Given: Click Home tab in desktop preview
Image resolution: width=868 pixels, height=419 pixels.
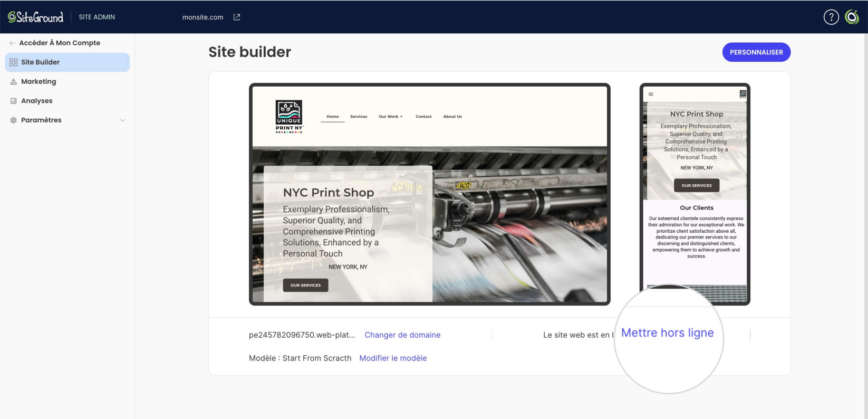Looking at the screenshot, I should pos(332,117).
